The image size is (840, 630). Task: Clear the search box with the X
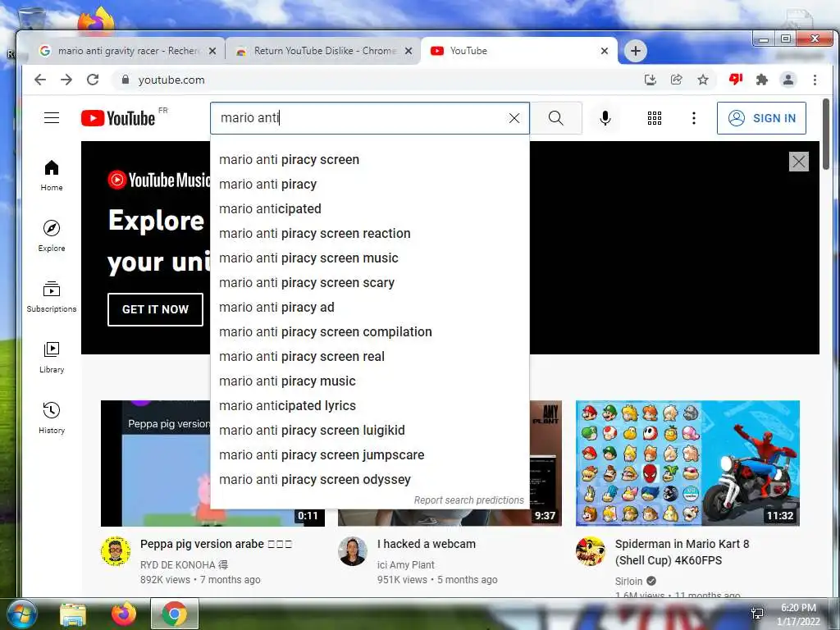coord(514,118)
